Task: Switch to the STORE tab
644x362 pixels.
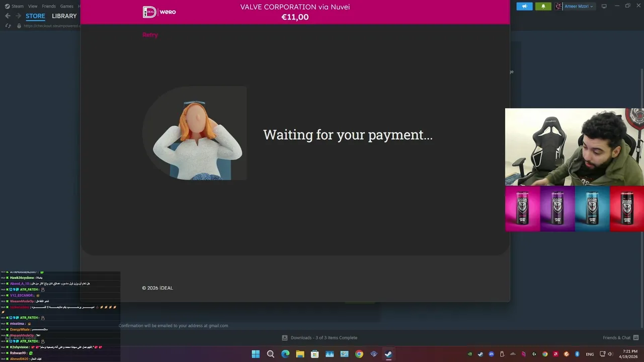Action: [35, 16]
